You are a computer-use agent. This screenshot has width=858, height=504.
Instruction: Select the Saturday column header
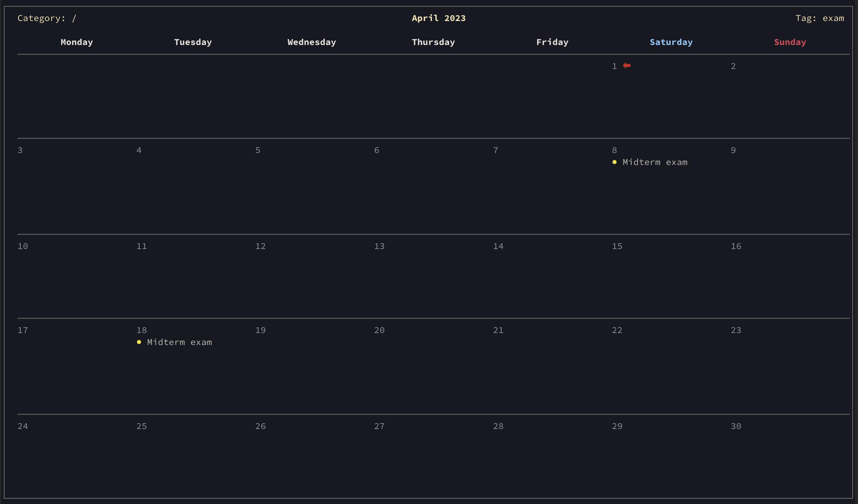point(671,42)
